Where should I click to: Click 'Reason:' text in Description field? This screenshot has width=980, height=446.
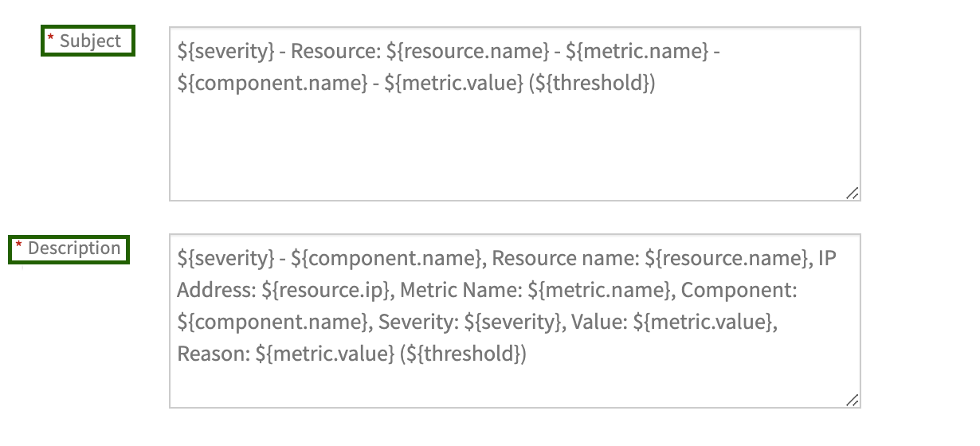coord(214,354)
